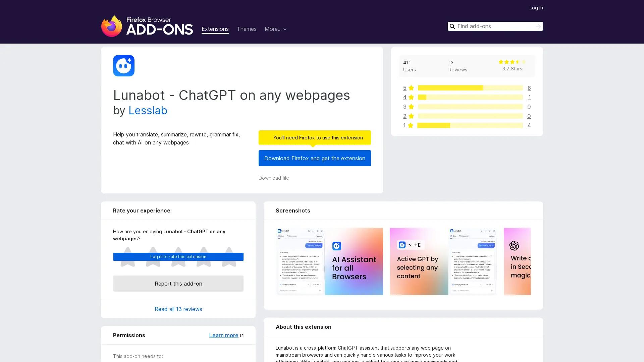Click Report this add-on
Viewport: 644px width, 362px height.
178,283
